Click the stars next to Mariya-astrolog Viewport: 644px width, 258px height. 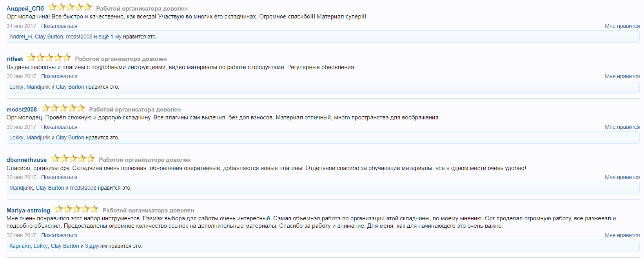(76, 209)
